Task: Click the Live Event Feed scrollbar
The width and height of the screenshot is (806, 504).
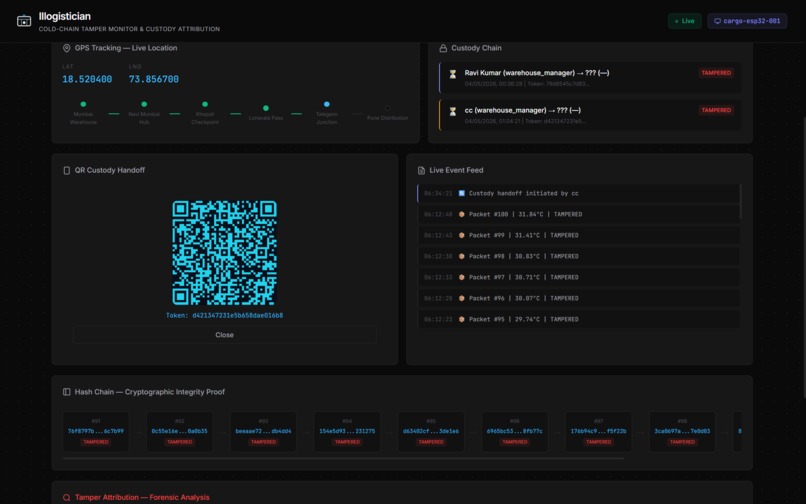Action: coord(741,202)
